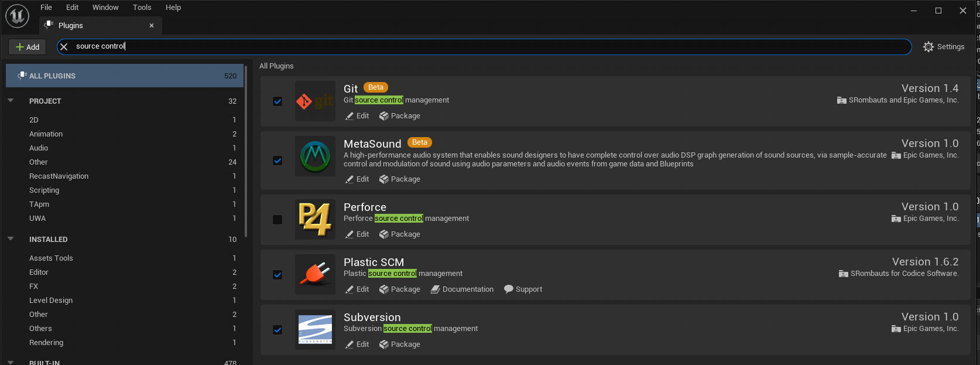This screenshot has width=980, height=365.
Task: Select the ALL PLUGINS category
Action: coord(125,76)
